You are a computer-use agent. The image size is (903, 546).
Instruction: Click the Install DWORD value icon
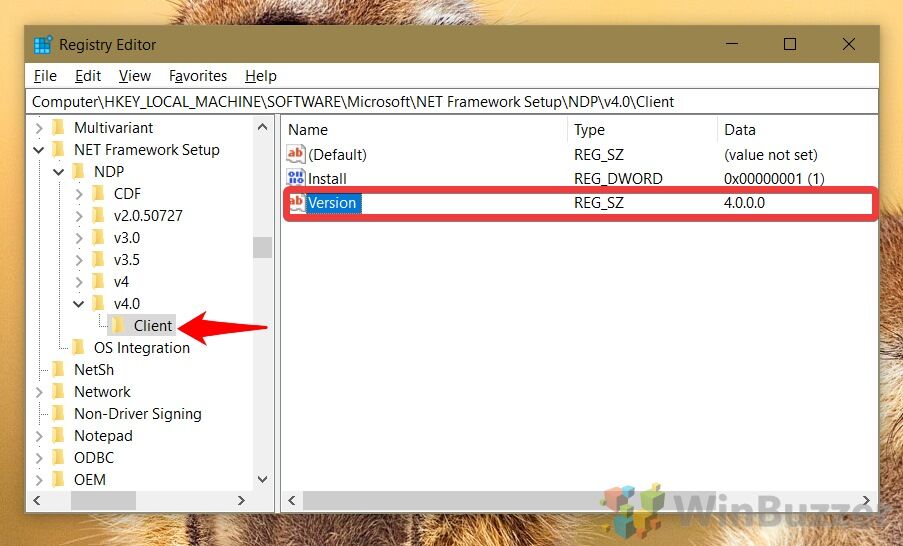pos(296,179)
